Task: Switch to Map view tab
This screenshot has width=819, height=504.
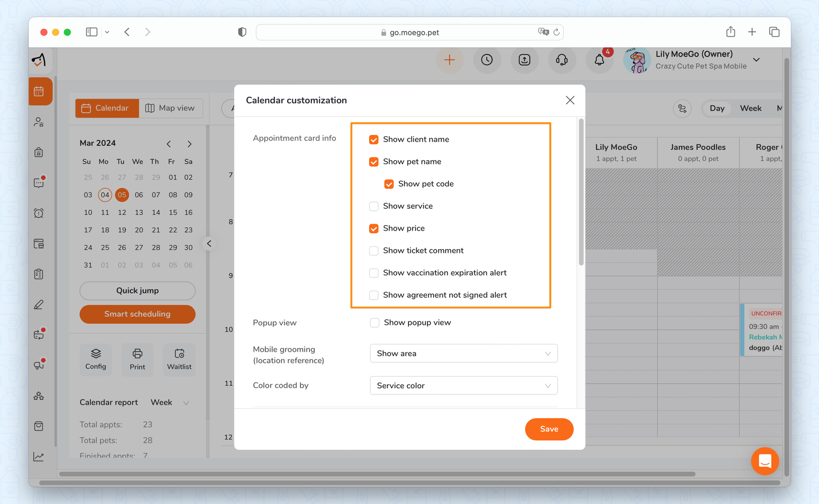Action: coord(170,108)
